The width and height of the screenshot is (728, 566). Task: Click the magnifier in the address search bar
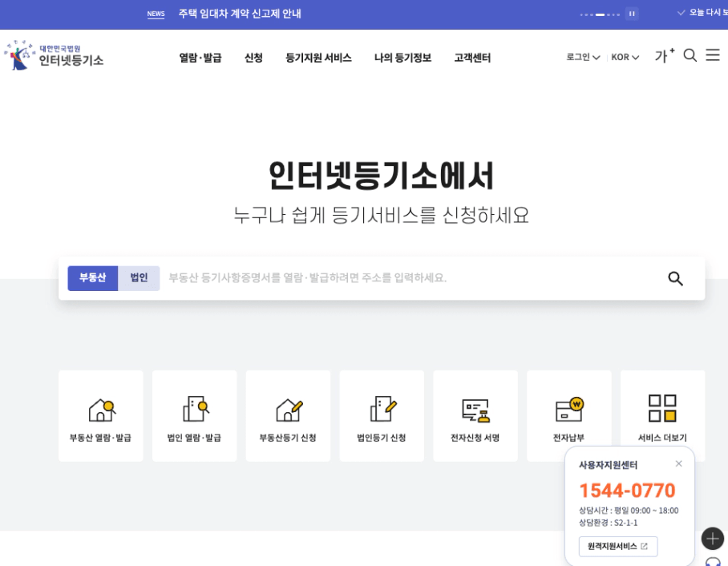675,278
